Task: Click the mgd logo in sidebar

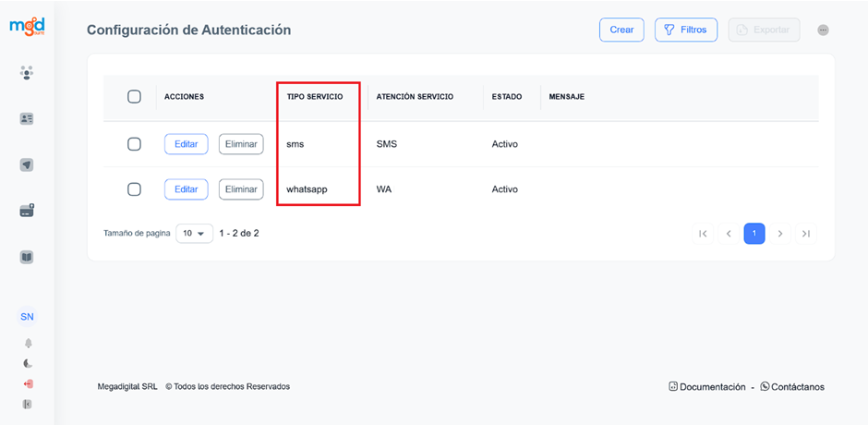Action: click(x=27, y=27)
